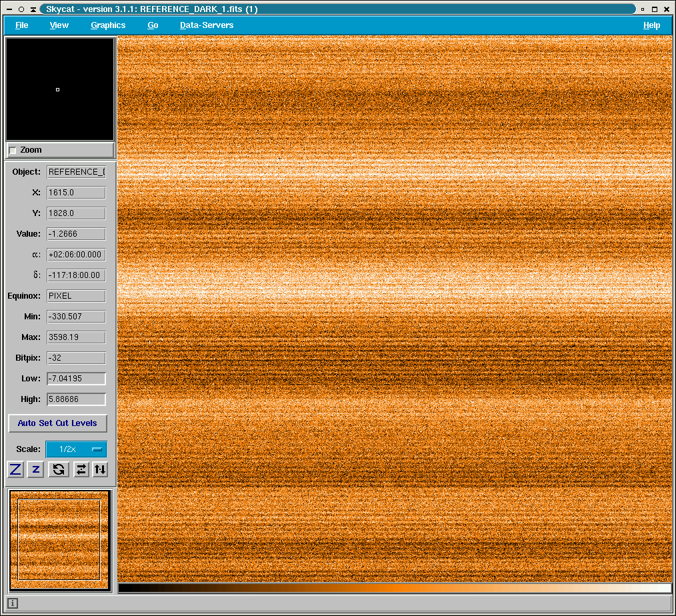The width and height of the screenshot is (676, 616).
Task: Open the Go menu
Action: point(153,25)
